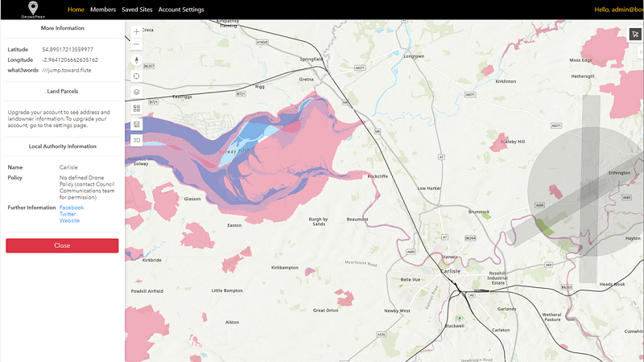This screenshot has height=362, width=644.
Task: Click the Glasson label on map
Action: point(192,199)
